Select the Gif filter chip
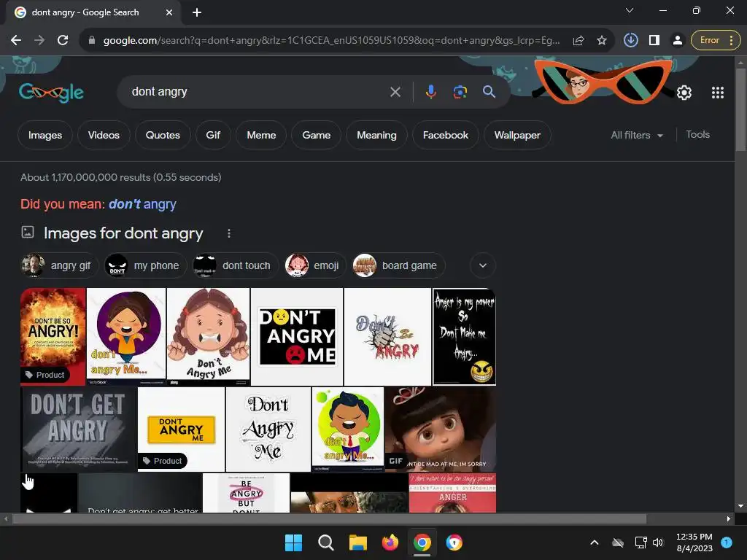The image size is (747, 560). [213, 135]
